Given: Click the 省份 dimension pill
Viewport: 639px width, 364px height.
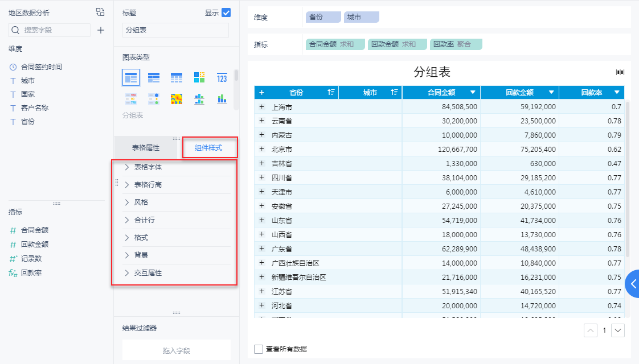Looking at the screenshot, I should pyautogui.click(x=323, y=17).
